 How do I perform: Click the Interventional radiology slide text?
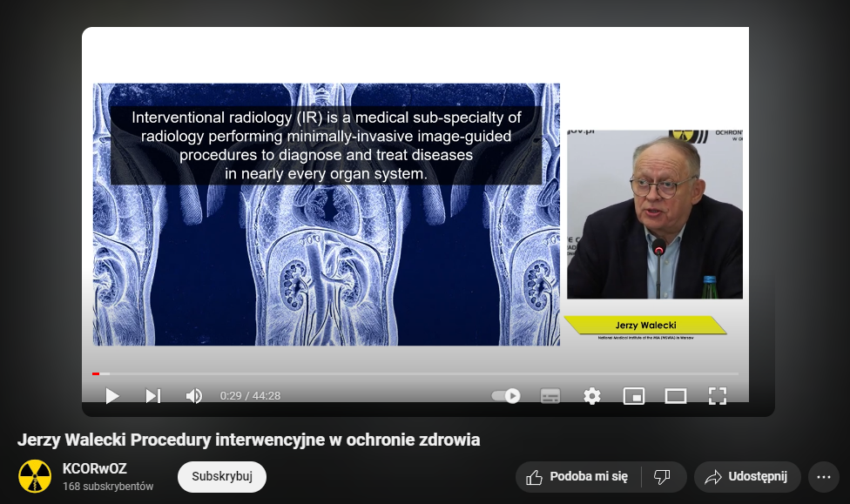[327, 145]
